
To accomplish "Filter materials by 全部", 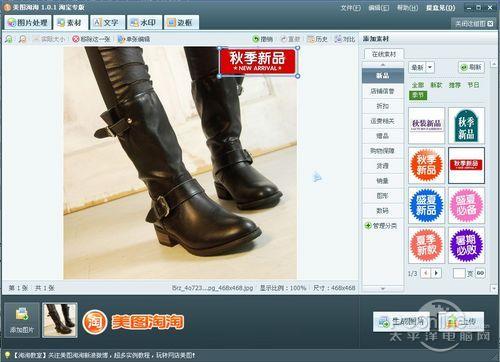I will pyautogui.click(x=418, y=85).
